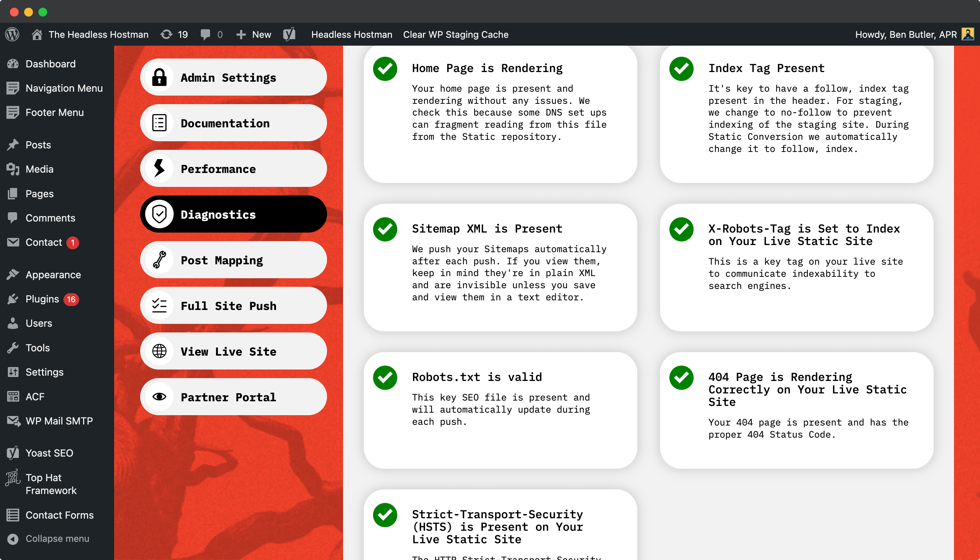Screen dimensions: 980x560
Task: Click the WordPress logo in admin bar
Action: point(12,34)
